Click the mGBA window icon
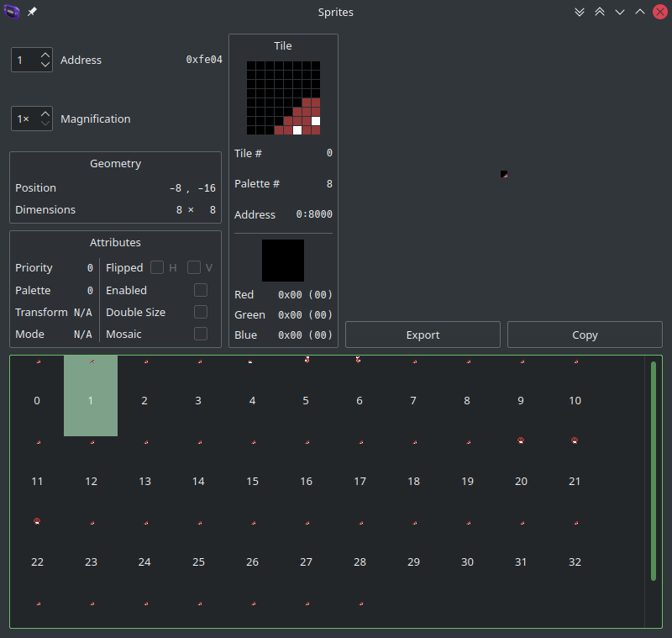This screenshot has height=638, width=672. (x=10, y=12)
